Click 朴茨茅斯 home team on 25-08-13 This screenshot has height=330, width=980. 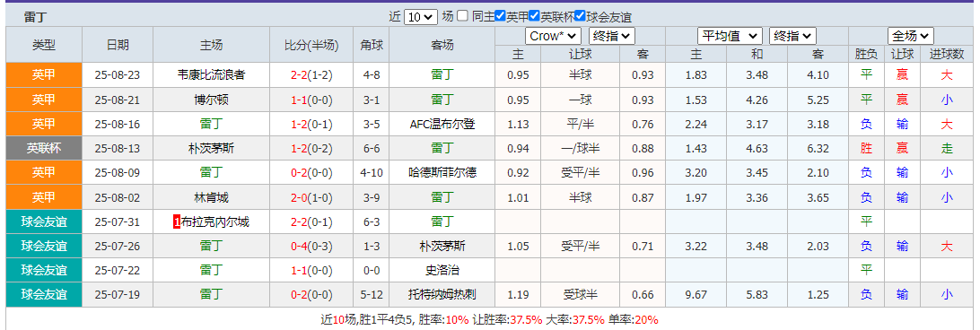pos(211,149)
